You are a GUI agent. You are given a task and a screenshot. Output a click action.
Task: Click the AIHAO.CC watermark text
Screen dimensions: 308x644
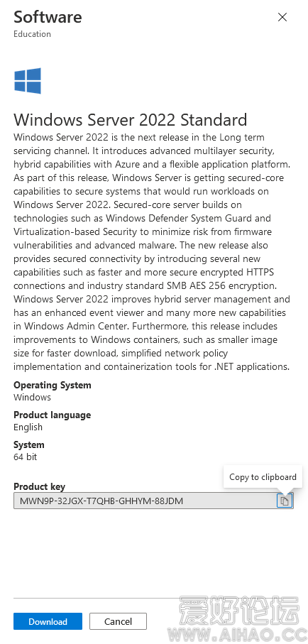pyautogui.click(x=239, y=635)
